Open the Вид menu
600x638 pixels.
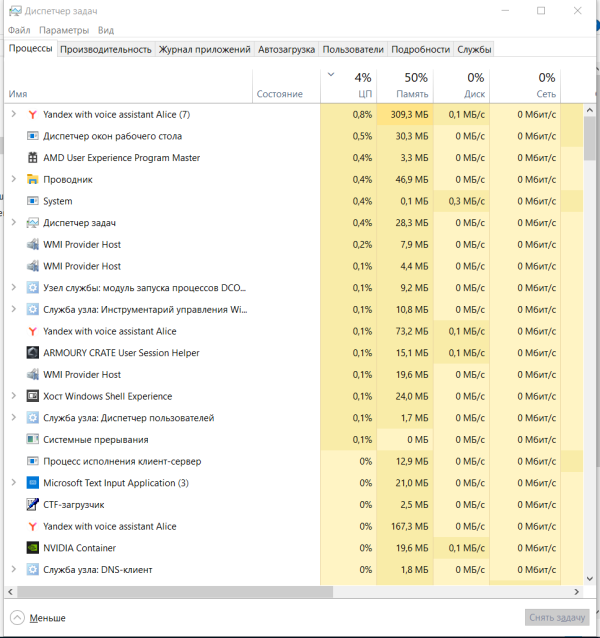coord(106,30)
